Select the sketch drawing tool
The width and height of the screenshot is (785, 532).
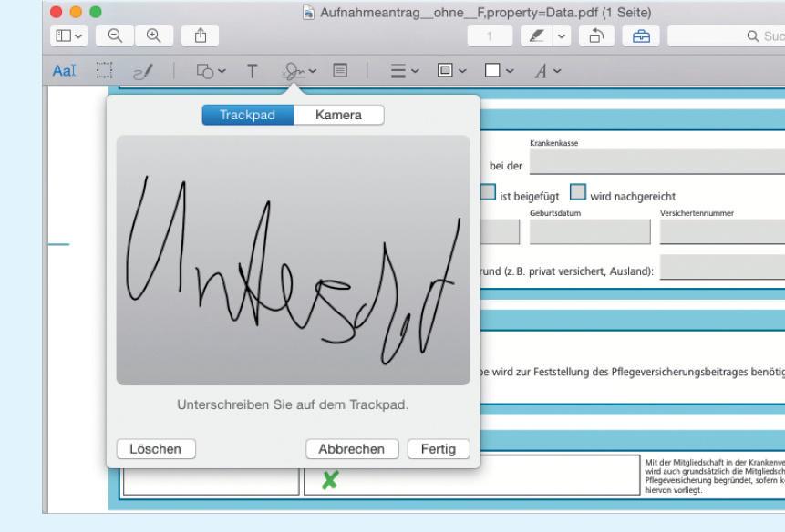[x=142, y=71]
